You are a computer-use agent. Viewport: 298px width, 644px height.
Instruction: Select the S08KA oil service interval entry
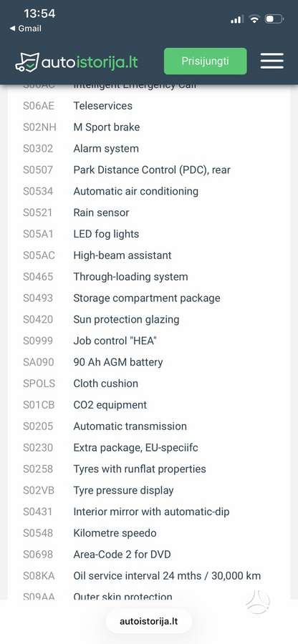149,576
